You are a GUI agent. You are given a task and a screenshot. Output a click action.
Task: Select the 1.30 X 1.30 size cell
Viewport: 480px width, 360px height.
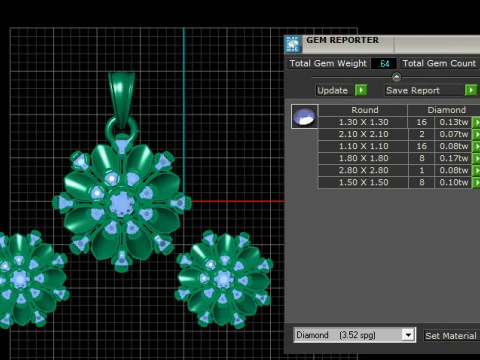pos(363,122)
